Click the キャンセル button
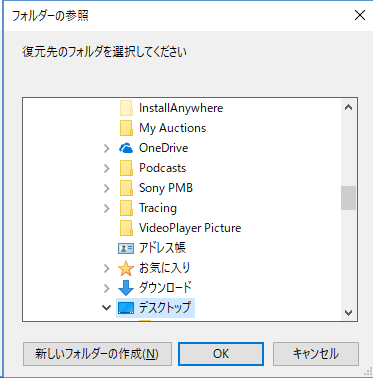 click(x=316, y=354)
